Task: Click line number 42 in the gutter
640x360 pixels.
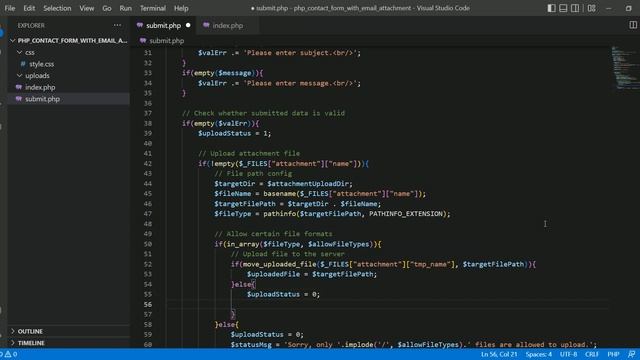Action: (x=148, y=164)
